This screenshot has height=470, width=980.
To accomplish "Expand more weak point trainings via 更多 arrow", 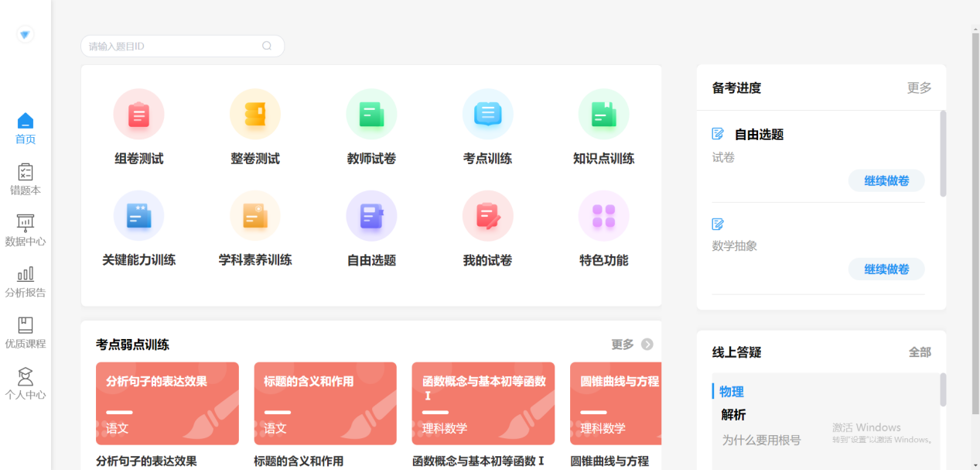I will [x=632, y=345].
